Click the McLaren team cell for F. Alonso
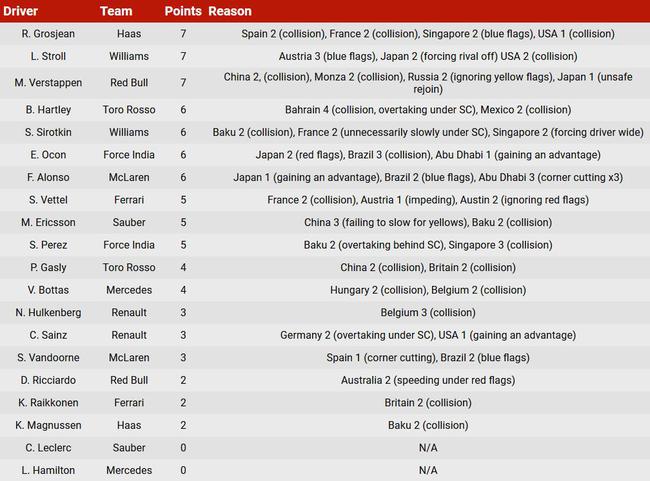This screenshot has height=481, width=650. pyautogui.click(x=128, y=177)
